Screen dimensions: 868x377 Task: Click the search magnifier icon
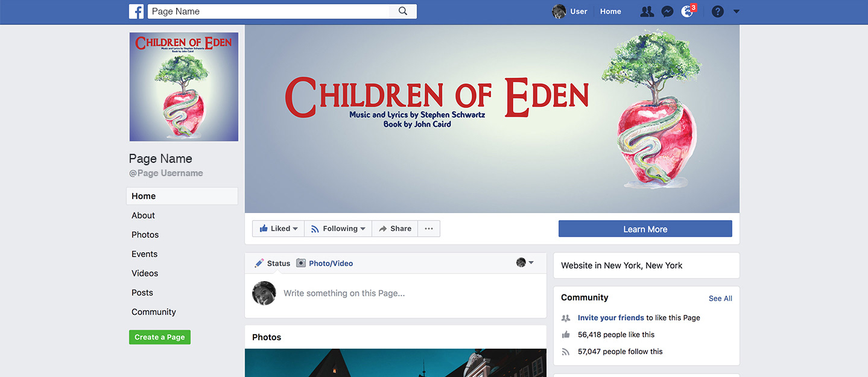(403, 11)
